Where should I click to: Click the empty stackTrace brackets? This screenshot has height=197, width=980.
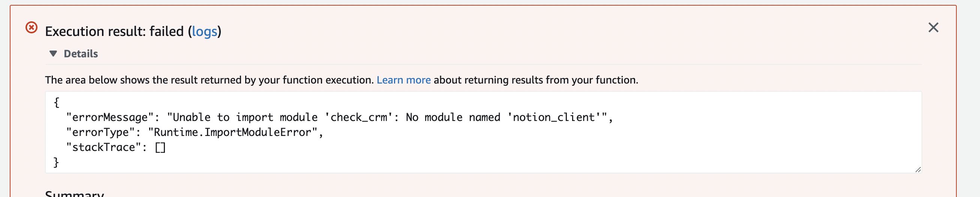[160, 147]
